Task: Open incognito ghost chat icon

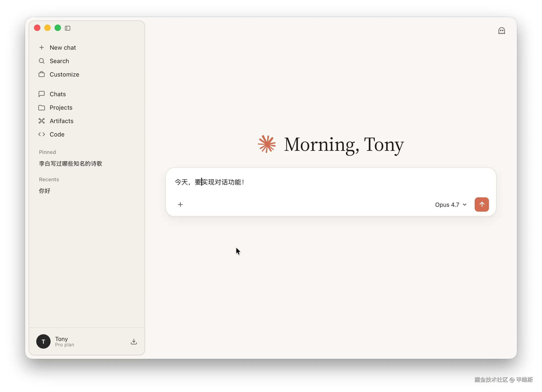Action: [x=501, y=31]
